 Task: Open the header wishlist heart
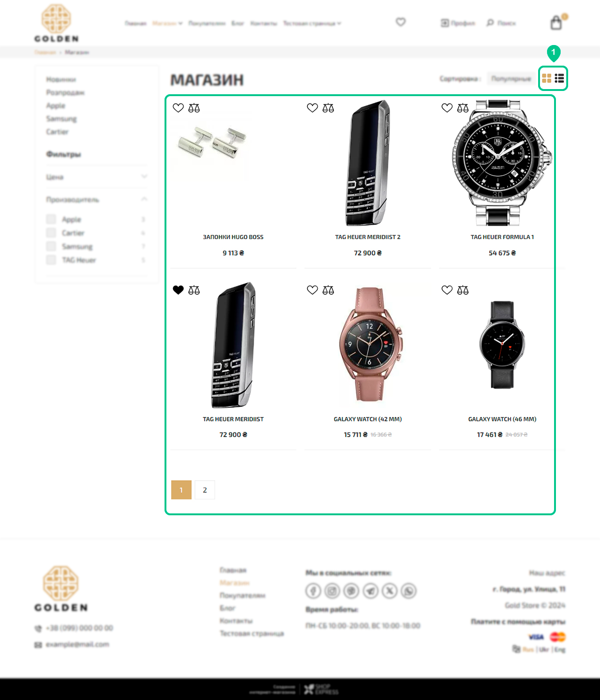(400, 22)
